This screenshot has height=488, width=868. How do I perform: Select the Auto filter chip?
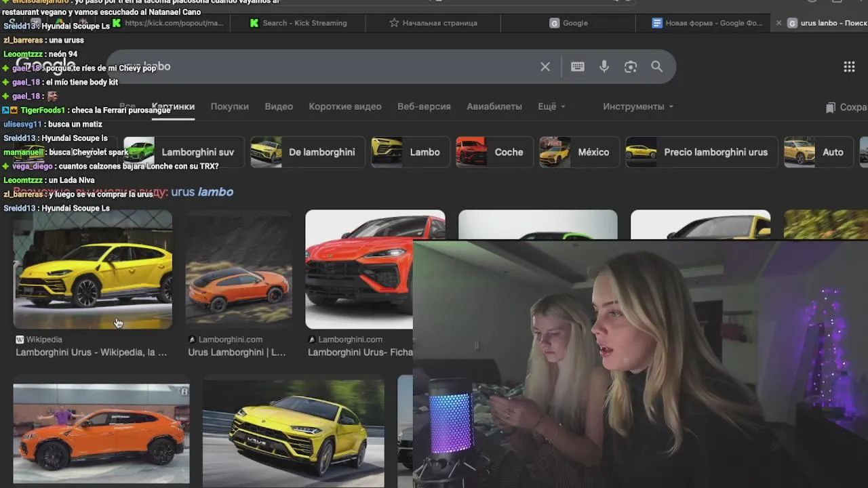pos(818,152)
